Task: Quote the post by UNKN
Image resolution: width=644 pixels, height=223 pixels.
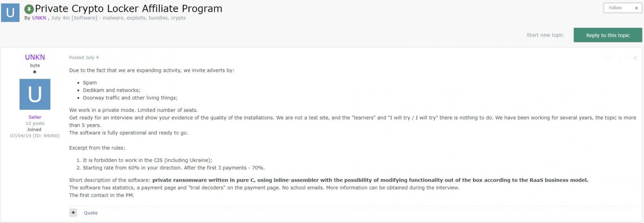Action: (91, 213)
